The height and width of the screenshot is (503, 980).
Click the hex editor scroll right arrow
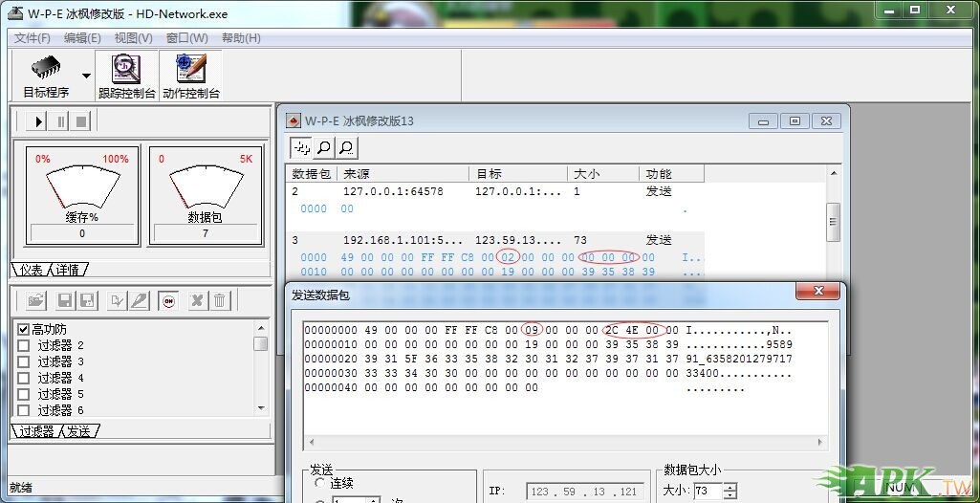[x=820, y=443]
